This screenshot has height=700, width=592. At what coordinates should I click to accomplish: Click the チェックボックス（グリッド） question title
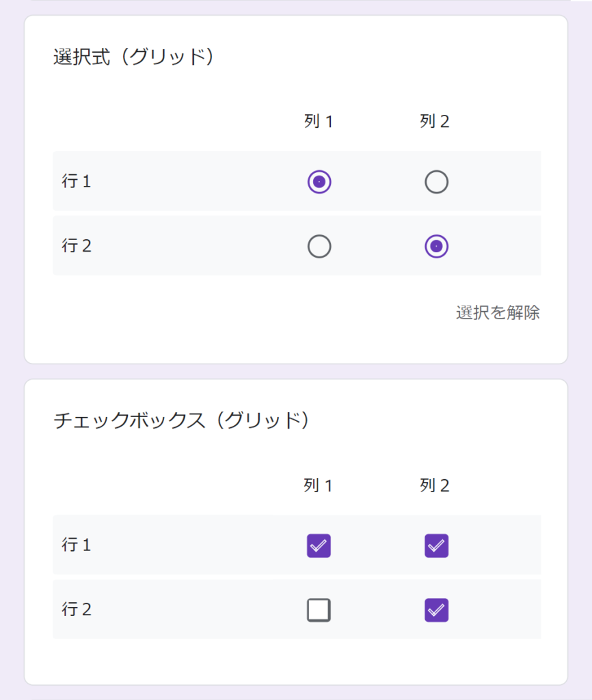point(181,420)
